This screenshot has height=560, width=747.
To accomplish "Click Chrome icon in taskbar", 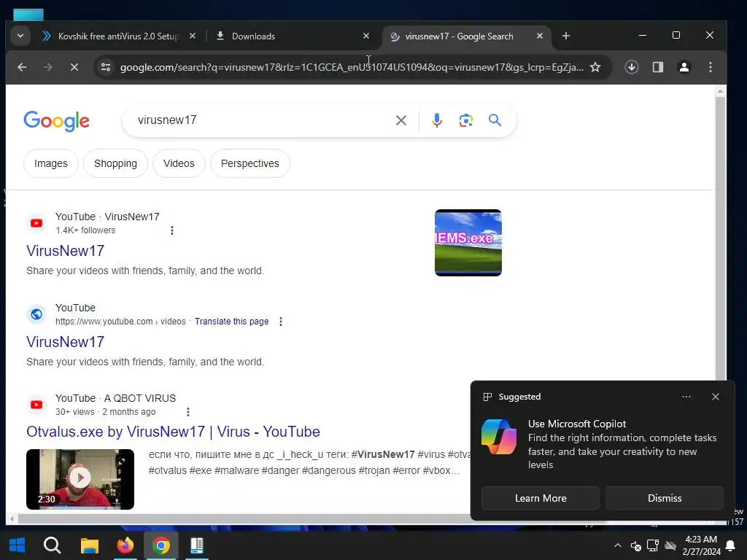I will (161, 545).
